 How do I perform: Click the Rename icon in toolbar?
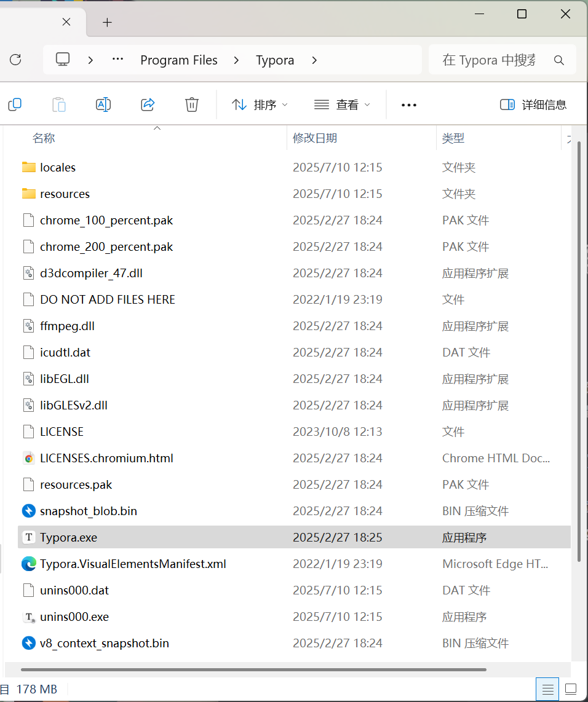[103, 105]
